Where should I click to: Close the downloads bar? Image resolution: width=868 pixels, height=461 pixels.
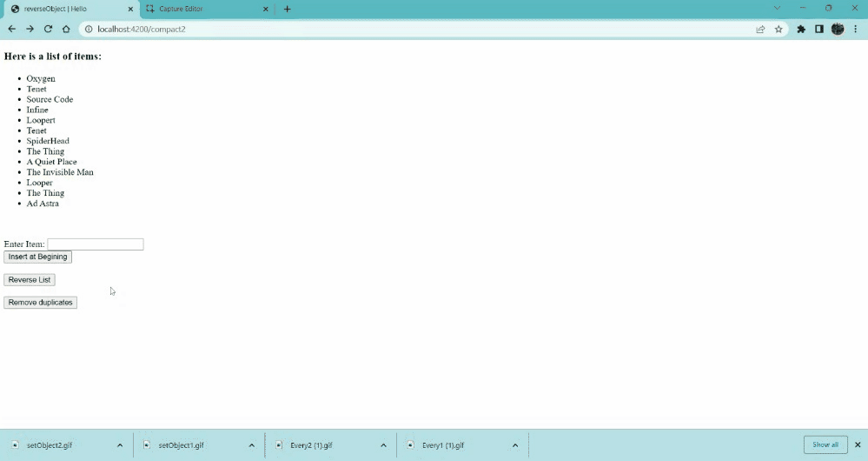tap(858, 445)
